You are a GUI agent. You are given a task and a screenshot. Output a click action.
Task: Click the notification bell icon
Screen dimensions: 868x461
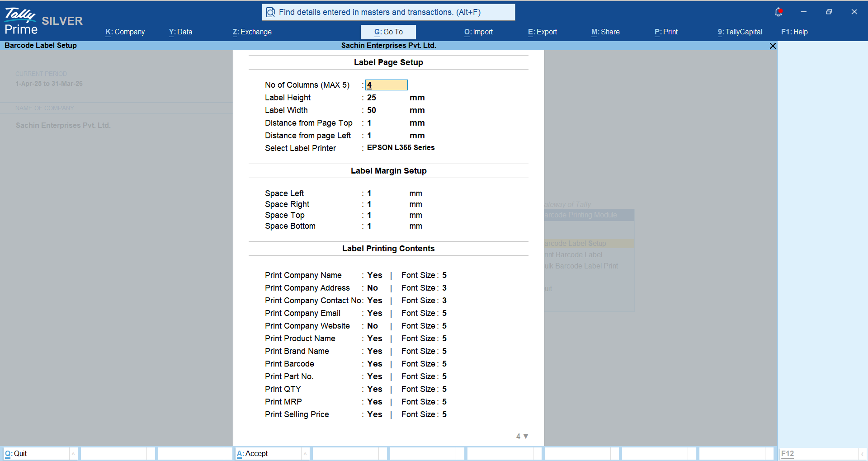[x=778, y=12]
